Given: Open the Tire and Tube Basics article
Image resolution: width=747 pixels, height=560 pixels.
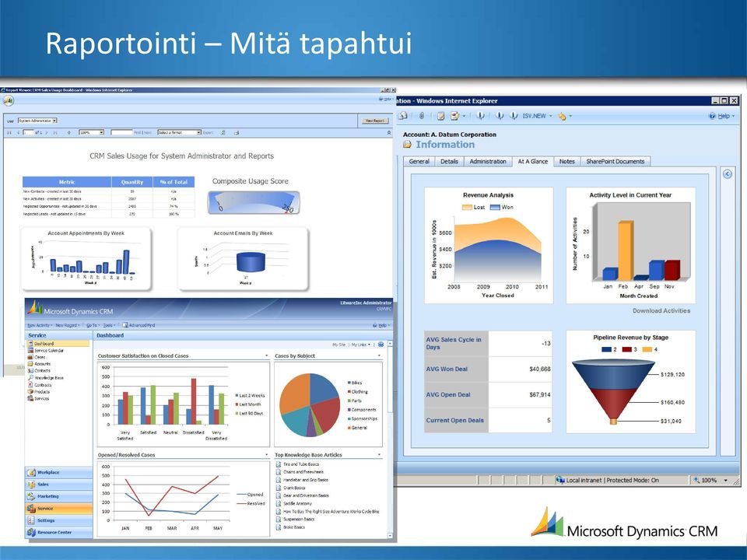Looking at the screenshot, I should [x=300, y=464].
